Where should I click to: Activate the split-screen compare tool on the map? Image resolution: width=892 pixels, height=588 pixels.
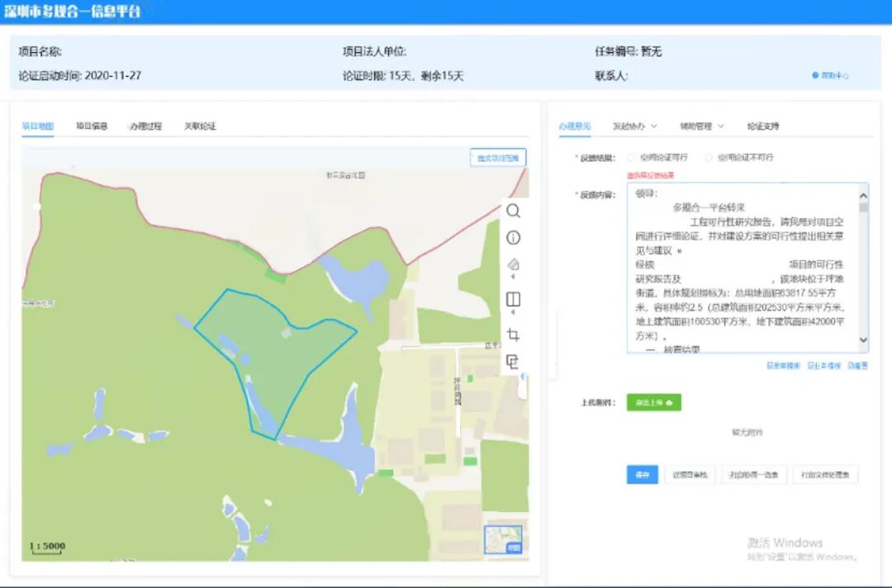coord(513,299)
